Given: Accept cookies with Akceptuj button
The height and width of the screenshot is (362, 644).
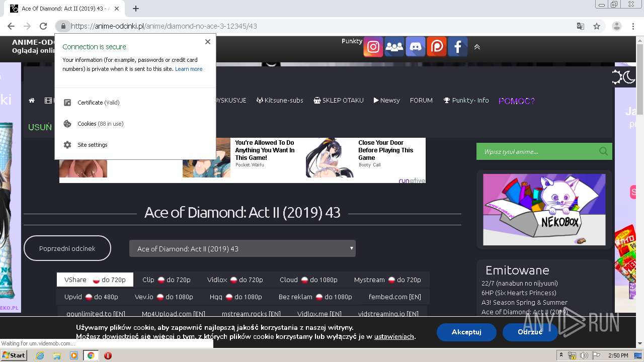Looking at the screenshot, I should coord(466,332).
